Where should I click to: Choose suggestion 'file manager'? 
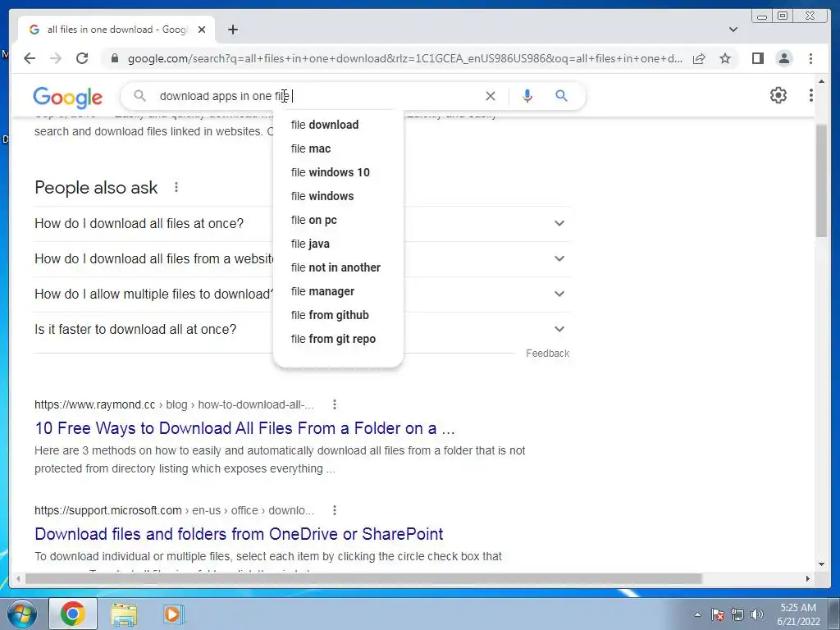[338, 291]
